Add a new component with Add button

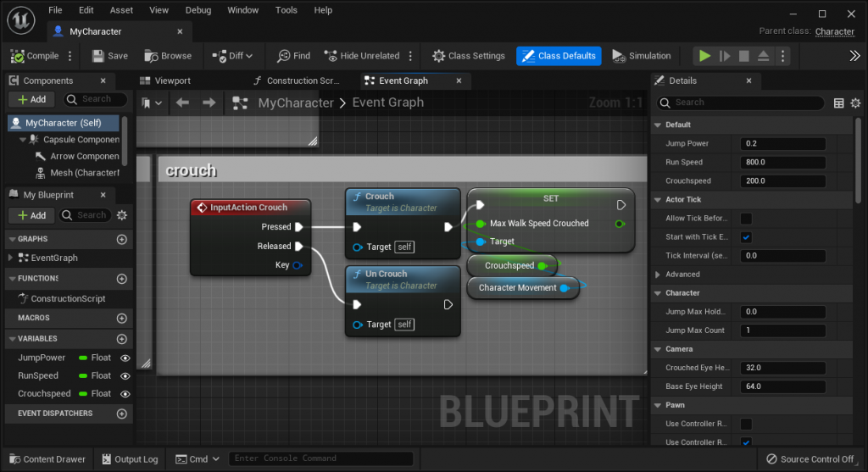pyautogui.click(x=32, y=100)
